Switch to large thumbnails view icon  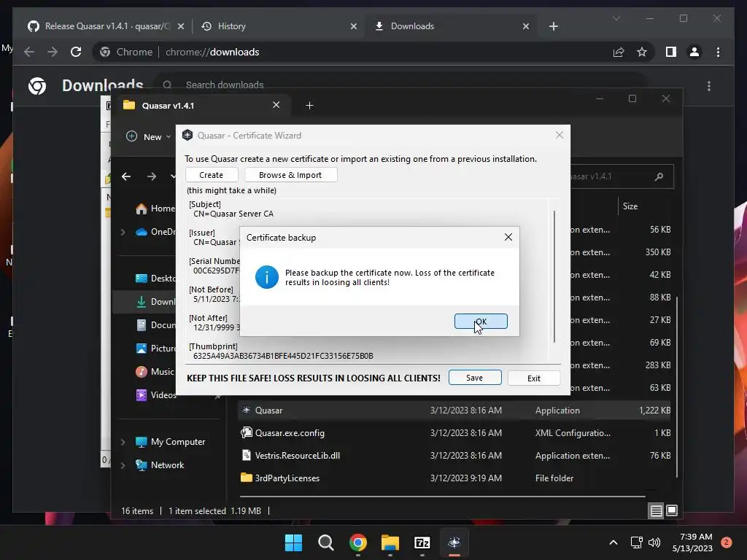[672, 510]
